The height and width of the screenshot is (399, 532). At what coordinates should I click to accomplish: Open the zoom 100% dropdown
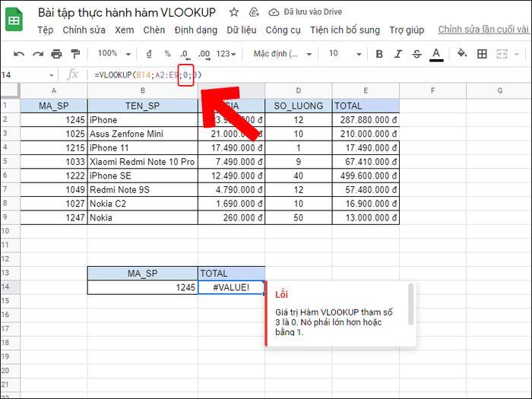click(114, 54)
